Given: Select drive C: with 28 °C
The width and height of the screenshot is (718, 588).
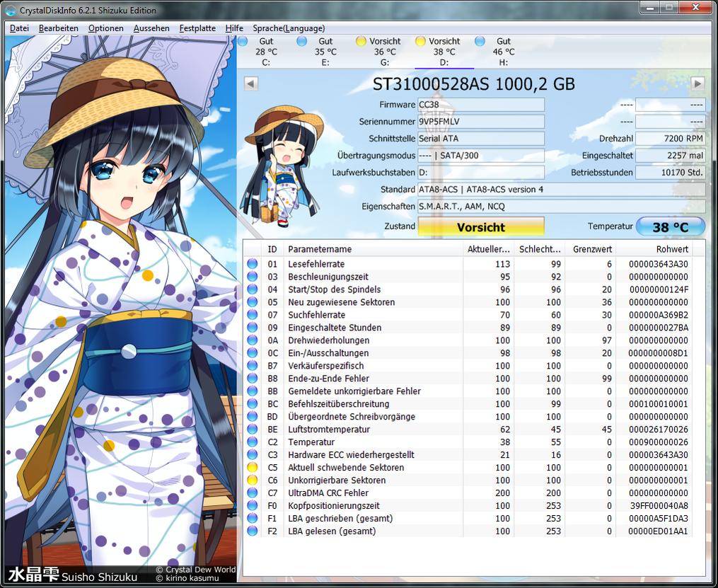Looking at the screenshot, I should pos(265,52).
